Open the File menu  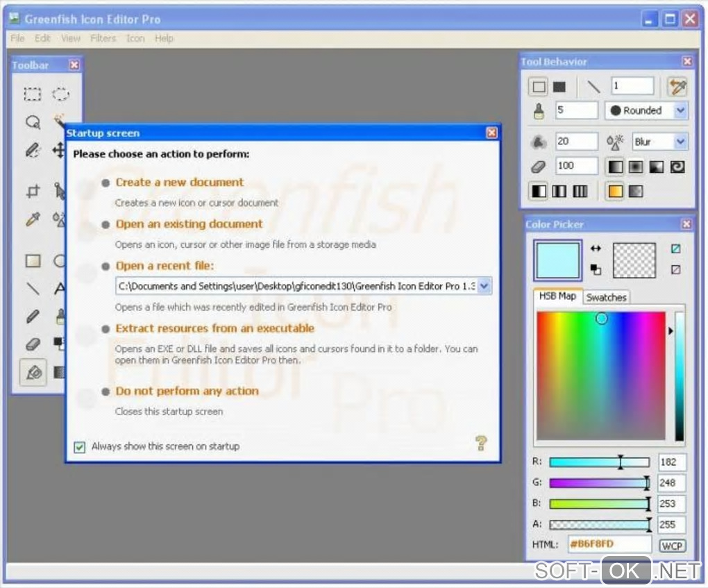tap(17, 38)
